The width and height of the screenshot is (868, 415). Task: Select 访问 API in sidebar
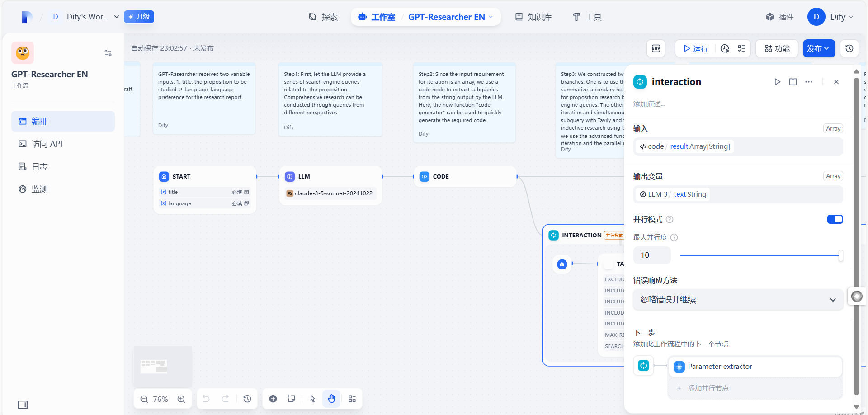[x=63, y=144]
